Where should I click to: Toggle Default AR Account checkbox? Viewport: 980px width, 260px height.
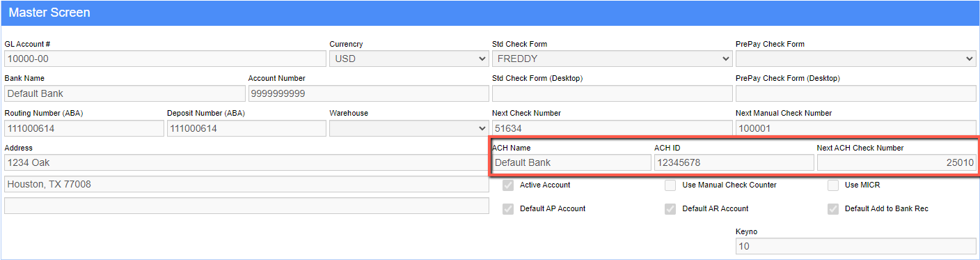click(670, 208)
